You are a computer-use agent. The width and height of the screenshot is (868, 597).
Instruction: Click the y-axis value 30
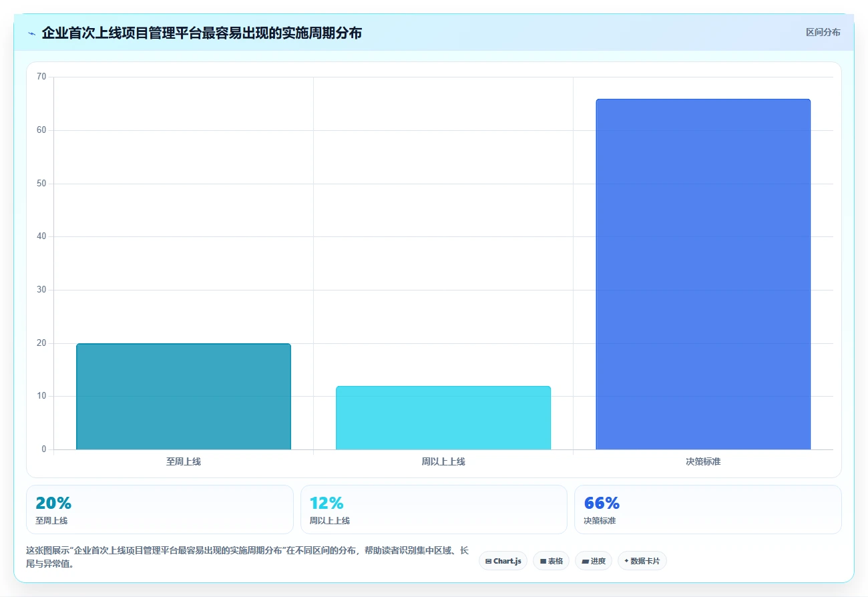[x=41, y=290]
